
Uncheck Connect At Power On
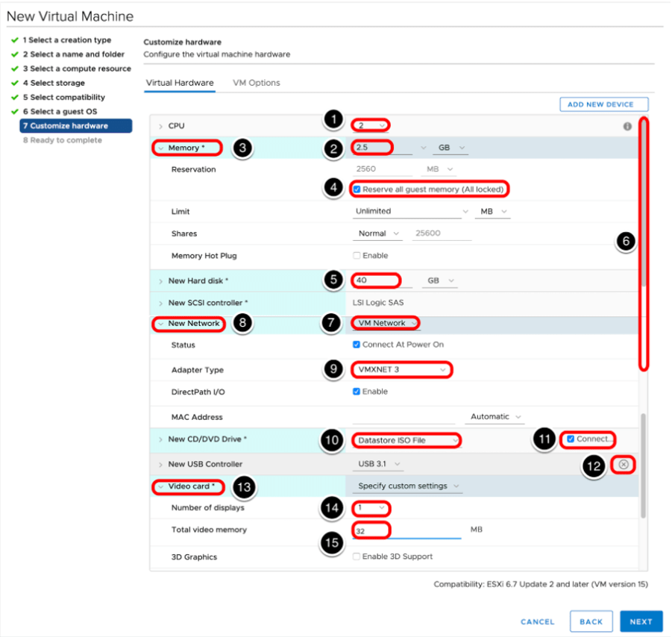point(357,345)
